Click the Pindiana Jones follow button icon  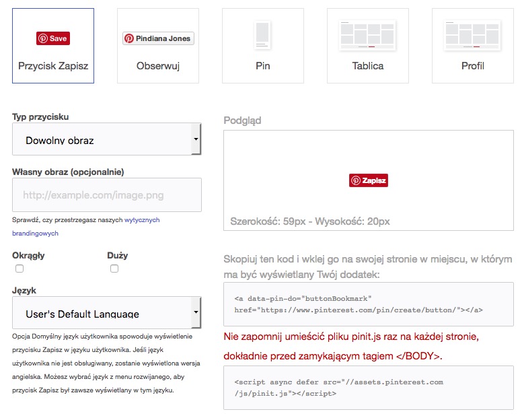tap(158, 38)
